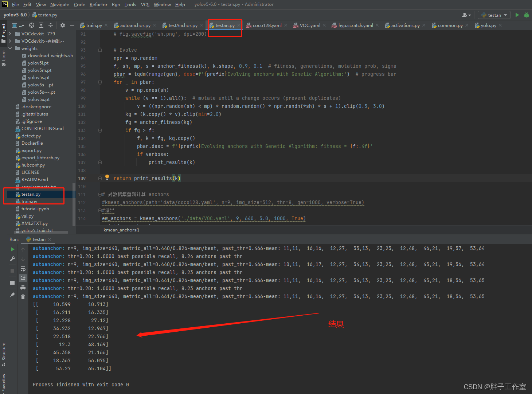
Task: Open the Project view selector icon
Action: pyautogui.click(x=15, y=25)
